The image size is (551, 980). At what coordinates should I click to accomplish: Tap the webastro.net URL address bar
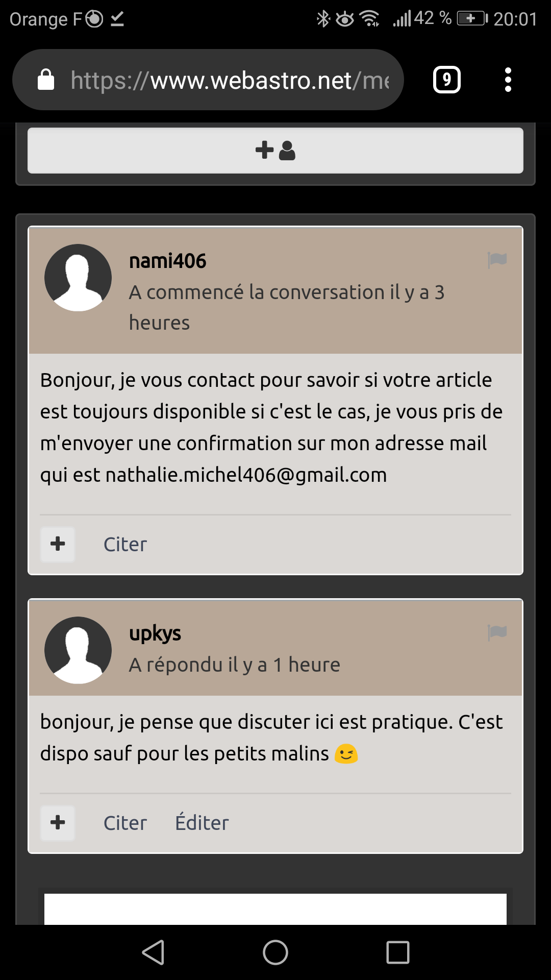[x=230, y=80]
